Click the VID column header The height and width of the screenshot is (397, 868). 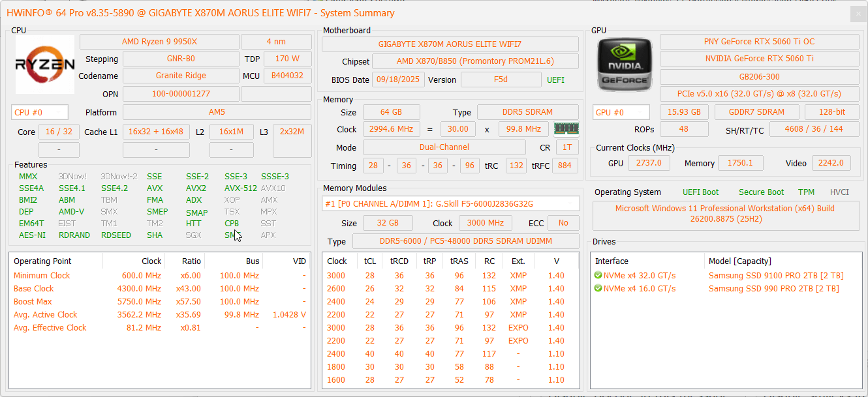coord(286,261)
